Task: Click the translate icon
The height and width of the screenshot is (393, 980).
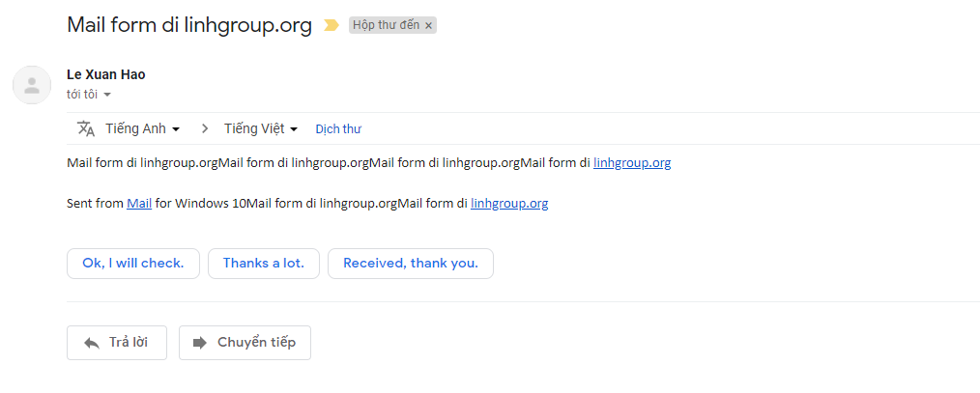Action: tap(86, 128)
